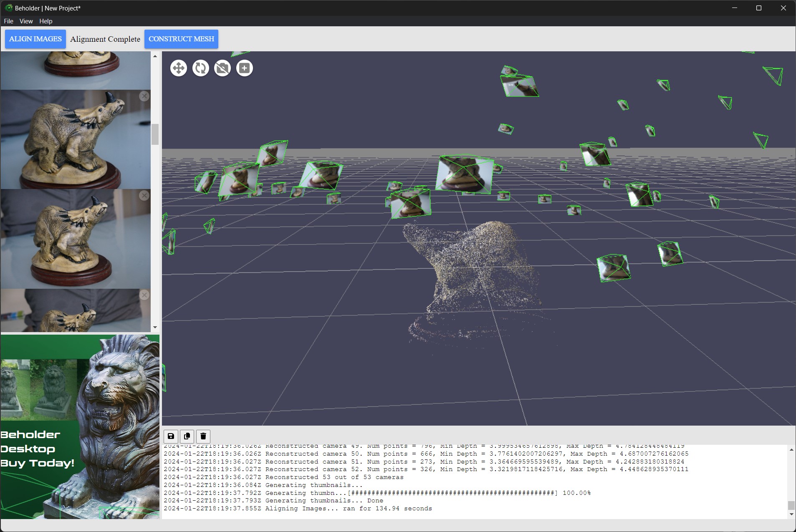Save the log with floppy disk icon
The image size is (796, 532).
pyautogui.click(x=171, y=436)
